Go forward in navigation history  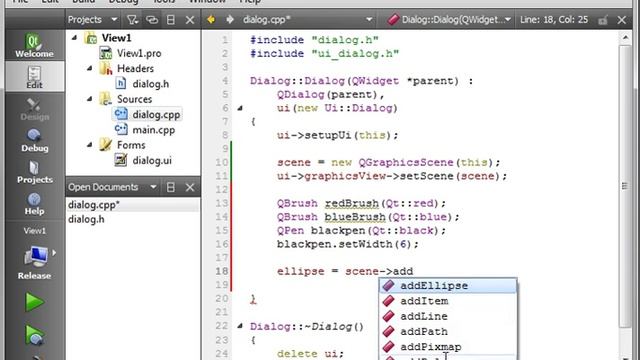[x=230, y=20]
